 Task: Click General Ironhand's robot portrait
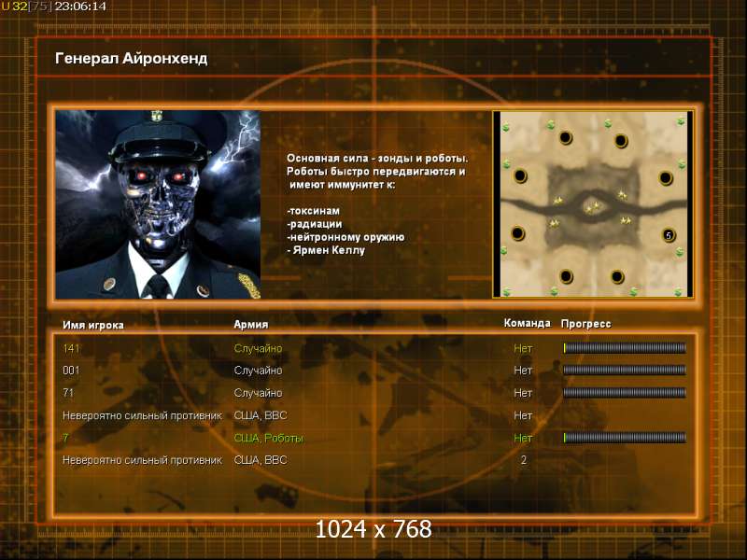pyautogui.click(x=158, y=204)
